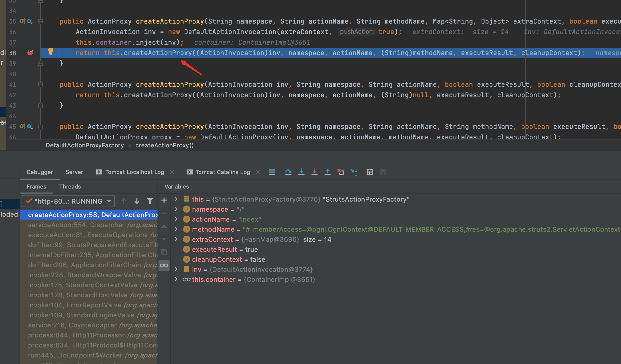
Task: Close the Tomcat Localhost Log tab
Action: click(x=172, y=172)
